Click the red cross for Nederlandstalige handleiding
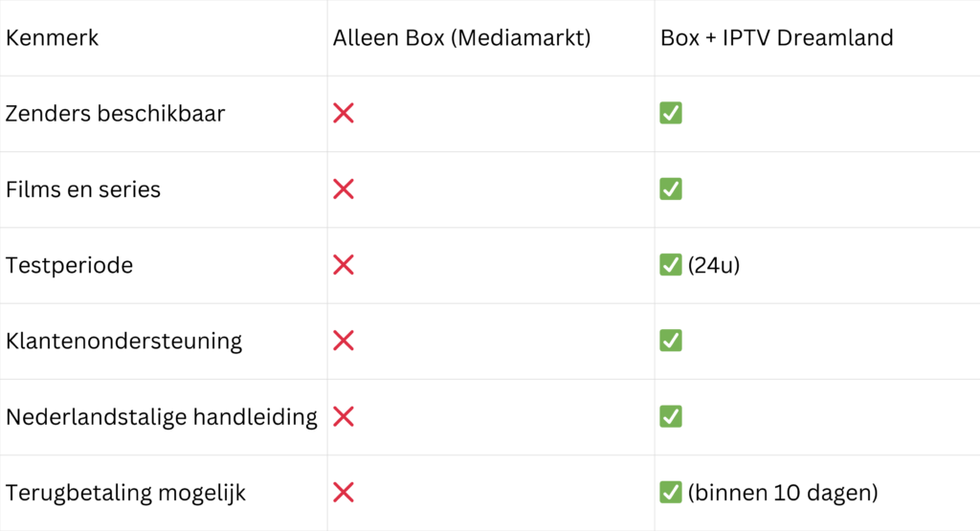This screenshot has width=980, height=531. point(344,417)
